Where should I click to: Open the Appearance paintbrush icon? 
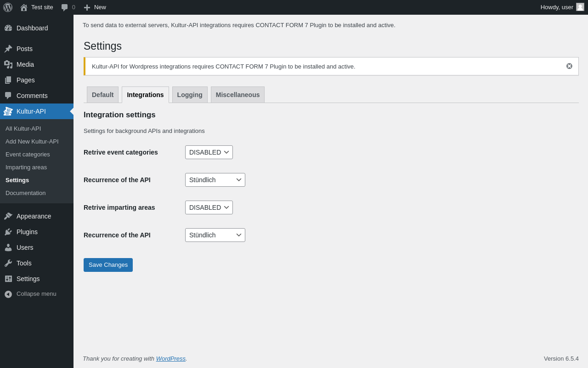[x=8, y=216]
